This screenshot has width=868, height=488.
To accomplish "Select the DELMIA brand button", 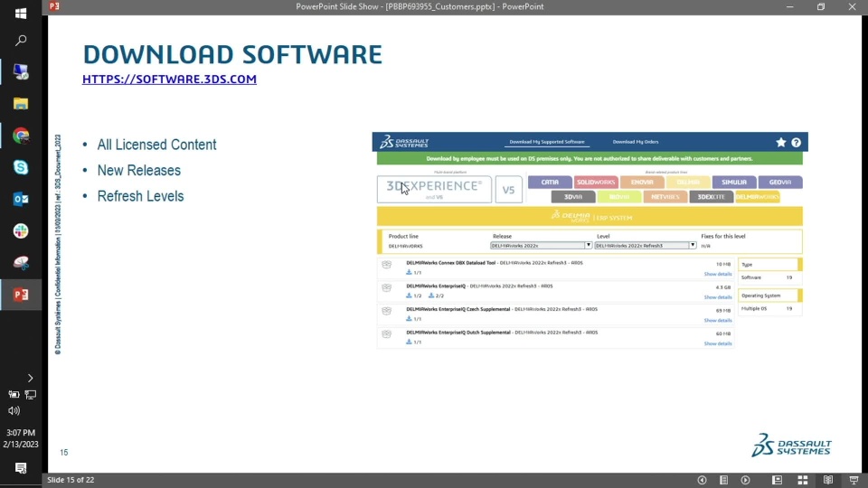I will click(x=688, y=182).
